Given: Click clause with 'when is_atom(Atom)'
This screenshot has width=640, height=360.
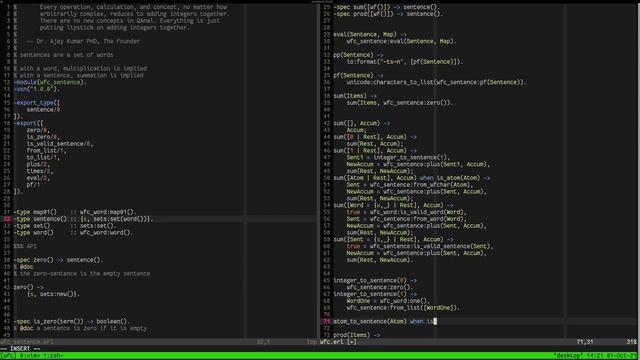Looking at the screenshot, I should (412, 178).
